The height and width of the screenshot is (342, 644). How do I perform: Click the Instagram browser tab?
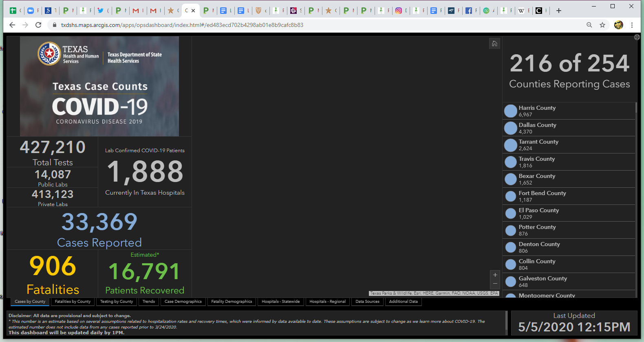click(x=399, y=11)
